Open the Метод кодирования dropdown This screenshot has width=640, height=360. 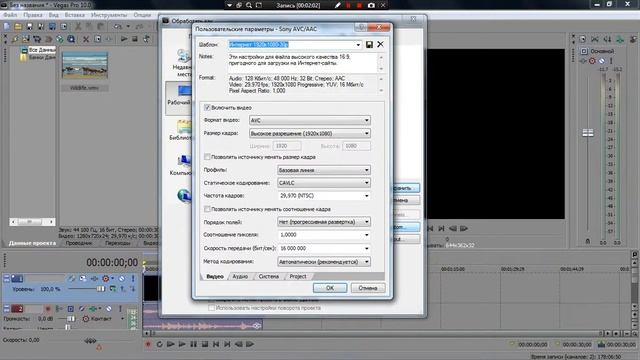click(324, 262)
